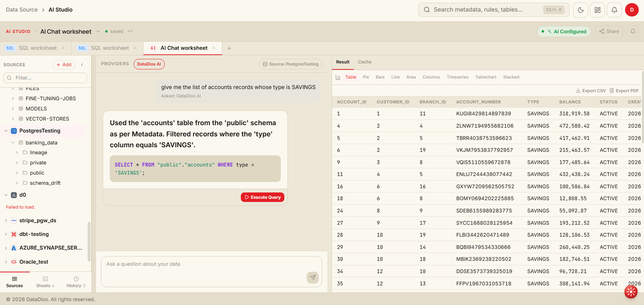
Task: Select Stacked chart view
Action: (511, 77)
